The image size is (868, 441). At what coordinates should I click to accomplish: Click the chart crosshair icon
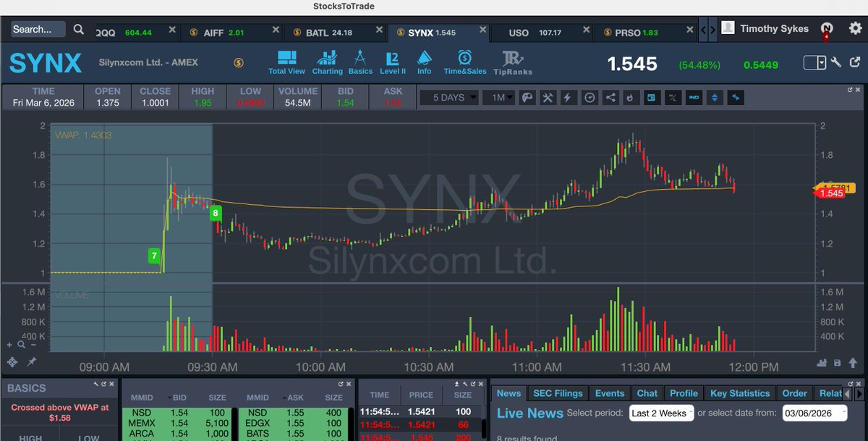pos(12,362)
